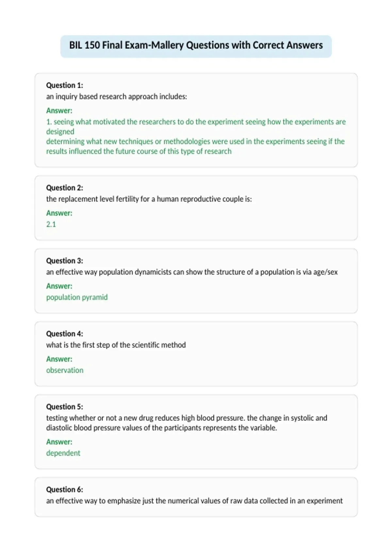Select the Question 5 heading
The height and width of the screenshot is (556, 392).
tap(65, 407)
